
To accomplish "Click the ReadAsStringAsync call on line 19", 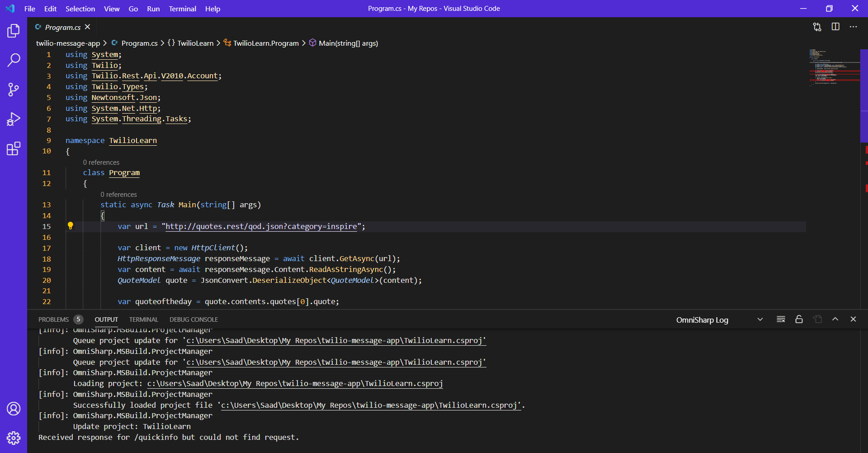I will pyautogui.click(x=346, y=270).
